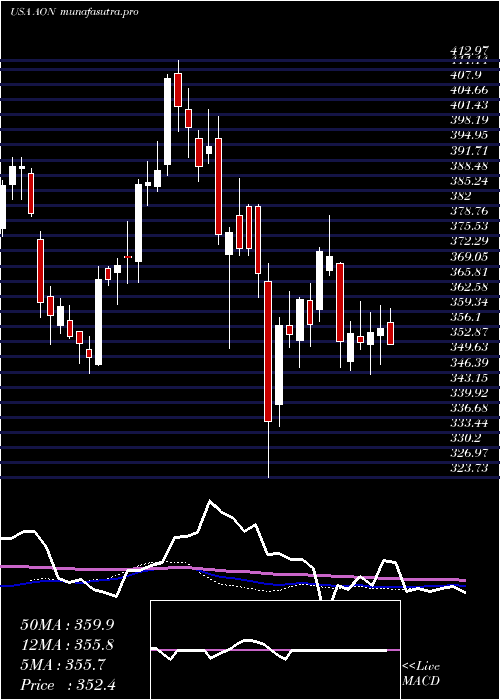
Task: Click the 356.1 price axis label
Action: click(x=466, y=317)
